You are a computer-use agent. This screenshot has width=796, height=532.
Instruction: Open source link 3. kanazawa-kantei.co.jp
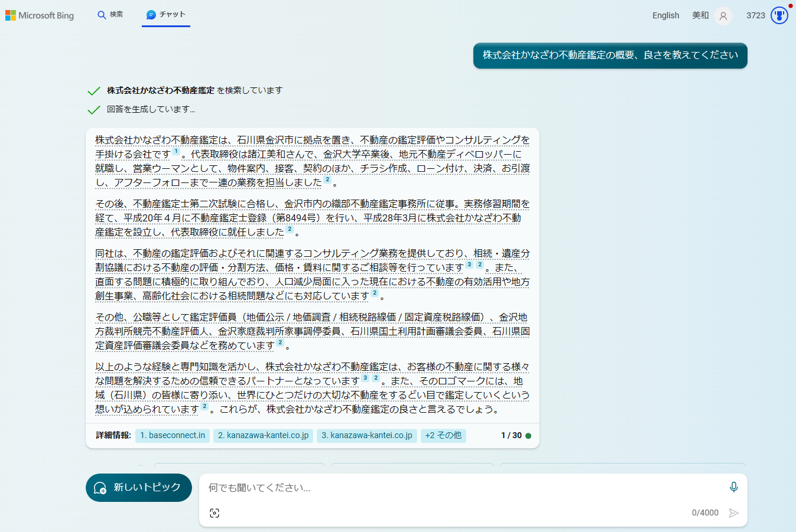click(366, 436)
